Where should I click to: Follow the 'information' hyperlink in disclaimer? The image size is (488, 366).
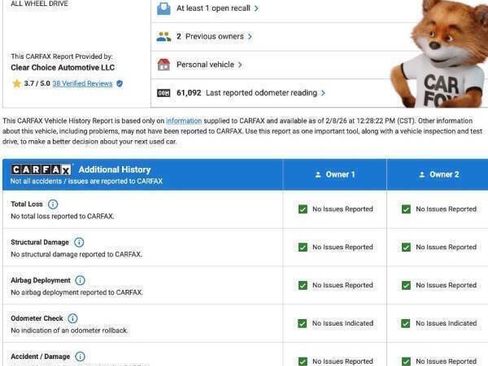point(184,121)
